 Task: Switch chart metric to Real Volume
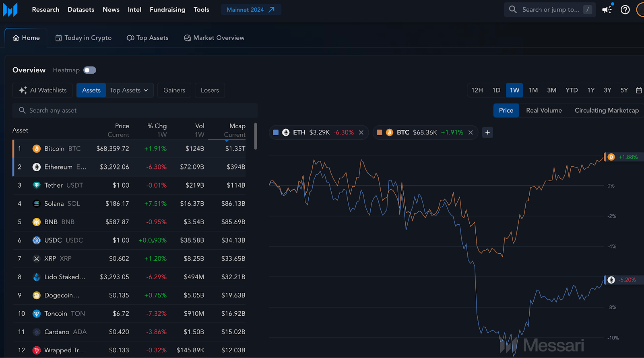(x=544, y=110)
